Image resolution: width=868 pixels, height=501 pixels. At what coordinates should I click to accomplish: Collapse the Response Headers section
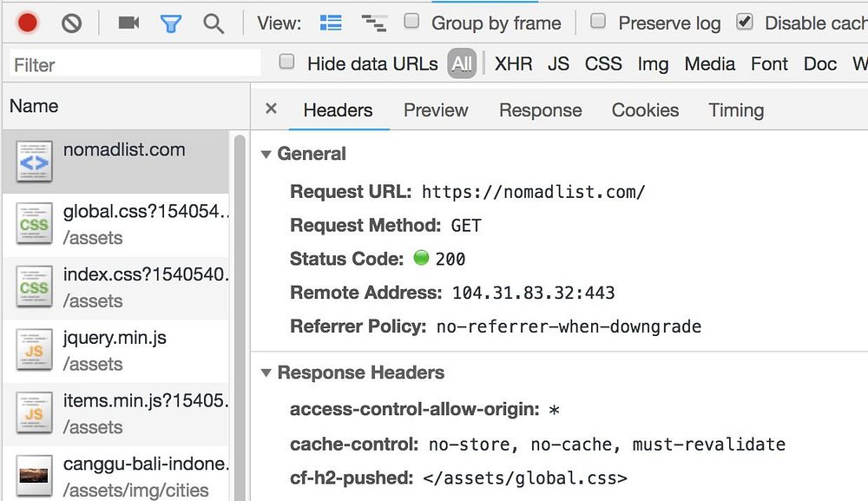(266, 373)
